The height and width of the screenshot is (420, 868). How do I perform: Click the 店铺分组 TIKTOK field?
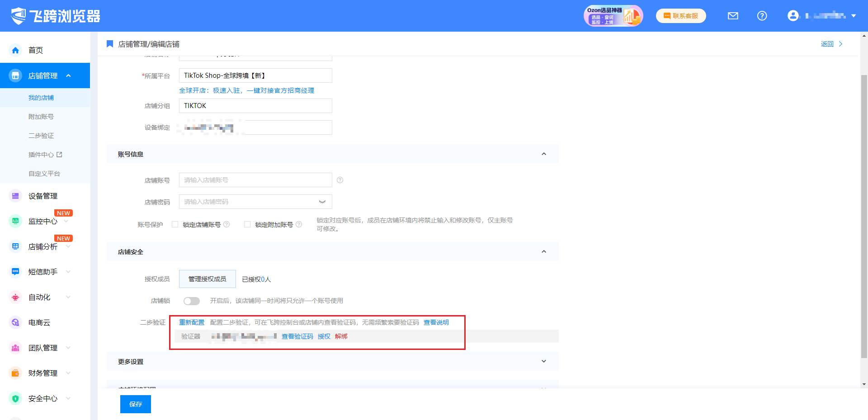[255, 106]
